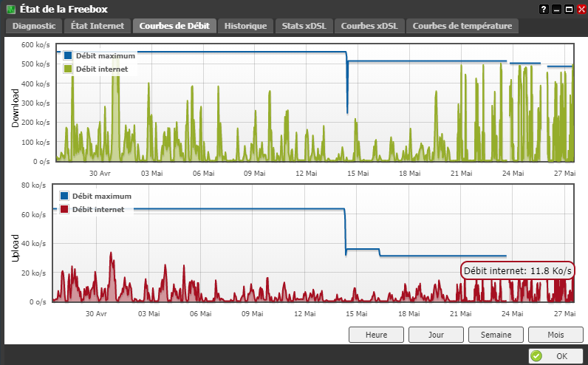Maximize the État de la Freebox window
Image resolution: width=588 pixels, height=365 pixels.
click(569, 10)
